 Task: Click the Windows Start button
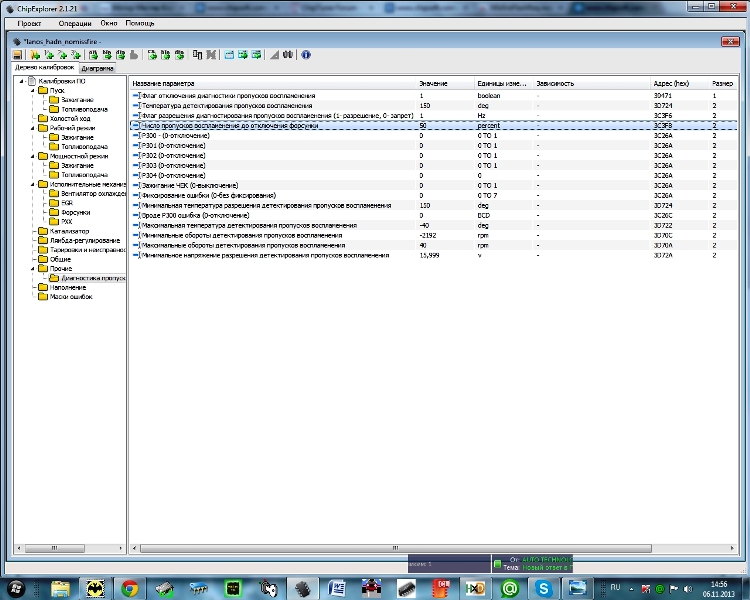(x=18, y=588)
